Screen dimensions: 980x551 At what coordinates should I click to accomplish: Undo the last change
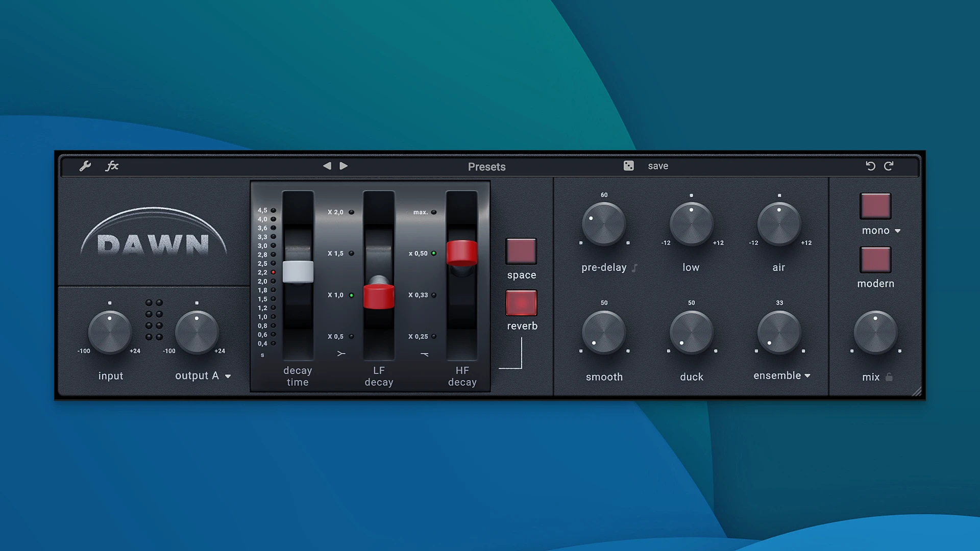click(871, 166)
